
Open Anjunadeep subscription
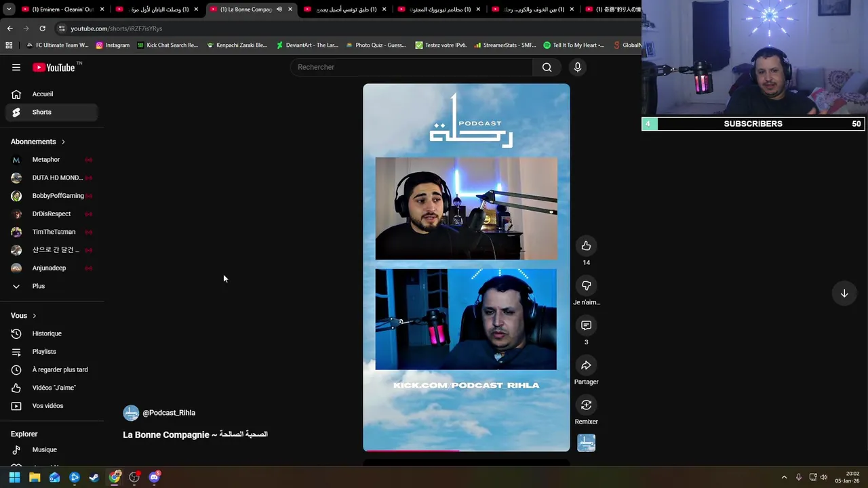pos(52,268)
